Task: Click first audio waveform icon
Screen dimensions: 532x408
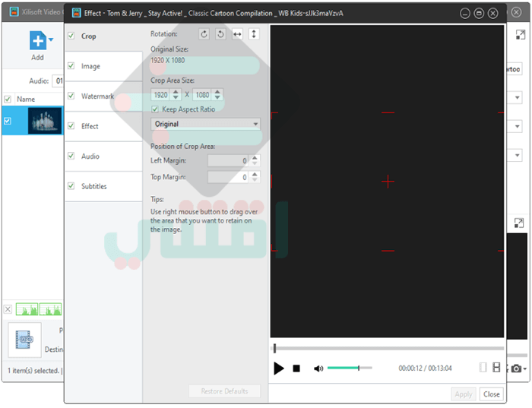Action: click(x=27, y=309)
